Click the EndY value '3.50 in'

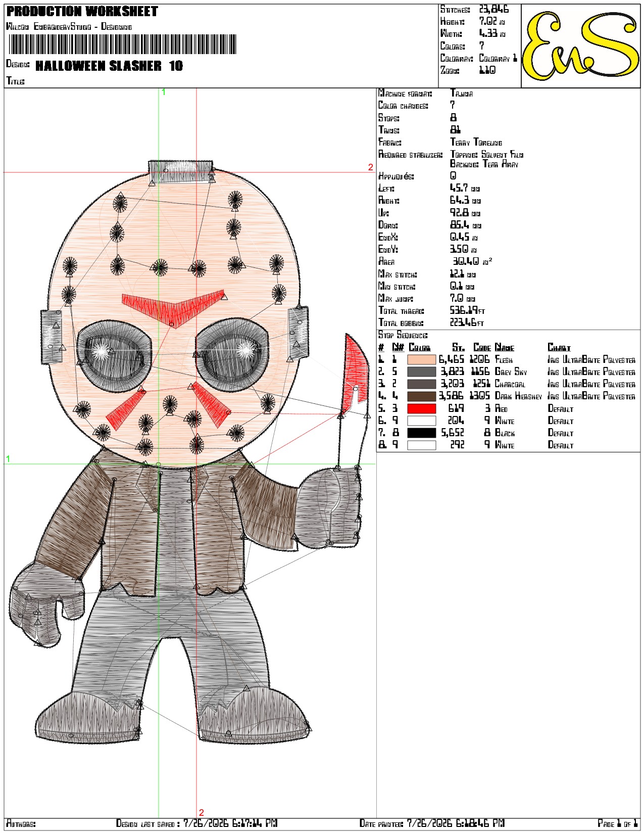point(463,249)
